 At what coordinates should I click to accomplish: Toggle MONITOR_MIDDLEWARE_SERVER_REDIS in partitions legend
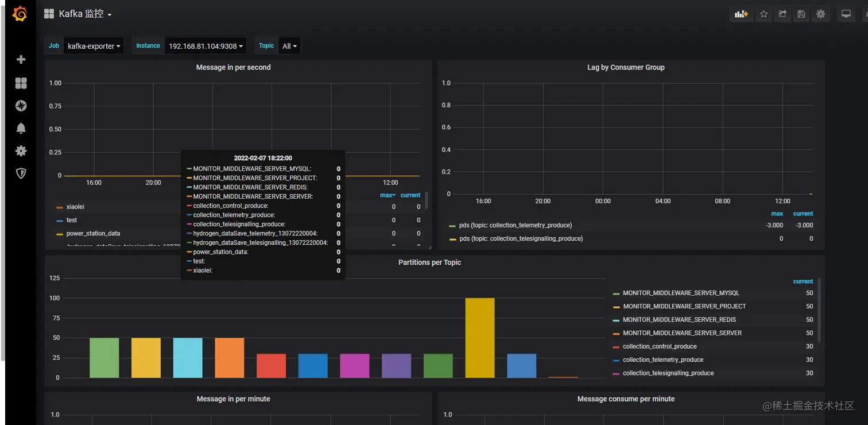coord(679,319)
